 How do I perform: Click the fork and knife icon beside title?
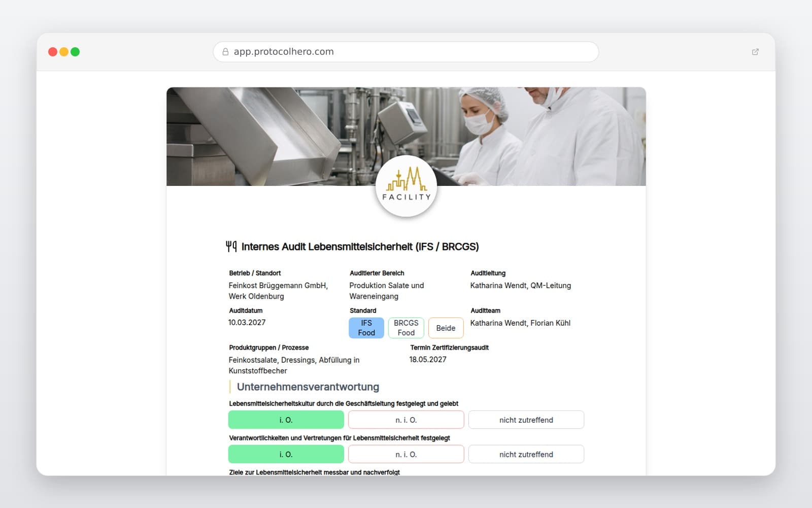[231, 246]
